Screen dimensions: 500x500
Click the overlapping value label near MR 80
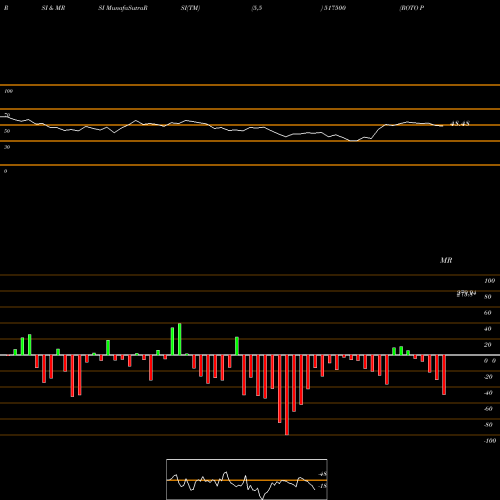point(466,294)
